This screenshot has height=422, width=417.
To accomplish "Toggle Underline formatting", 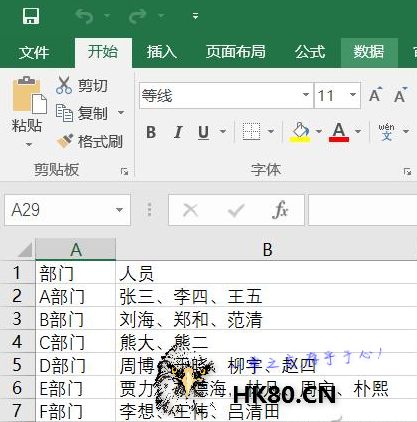I will (x=203, y=132).
